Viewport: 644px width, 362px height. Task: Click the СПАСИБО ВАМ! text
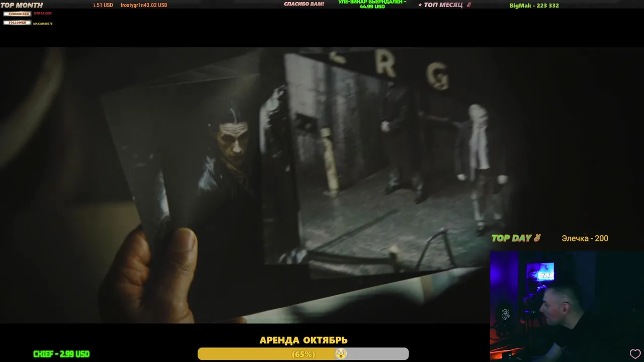304,4
